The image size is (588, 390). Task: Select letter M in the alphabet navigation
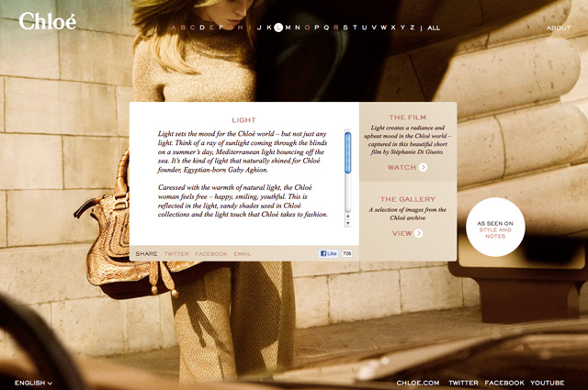pyautogui.click(x=288, y=28)
